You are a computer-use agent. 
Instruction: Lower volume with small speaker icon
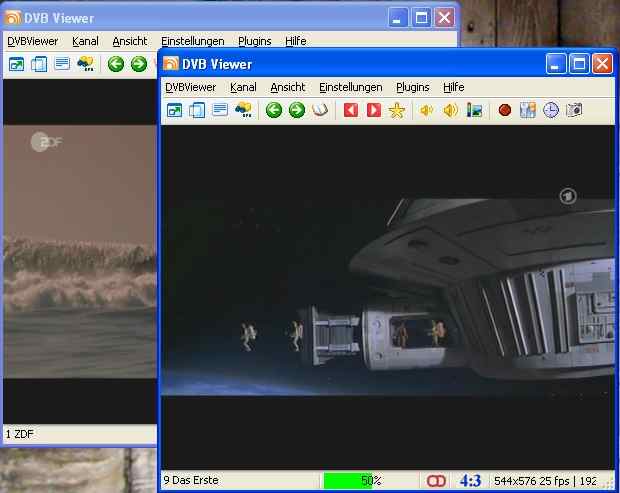point(427,110)
